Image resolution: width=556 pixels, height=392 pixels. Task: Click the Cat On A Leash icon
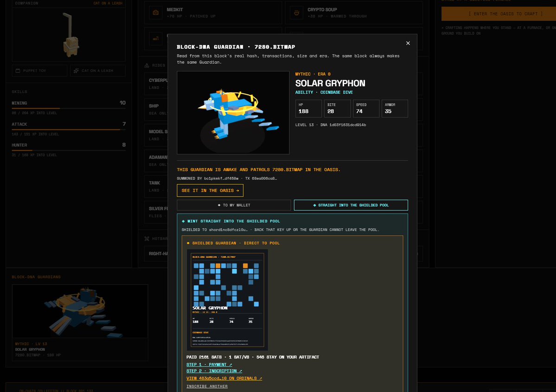click(76, 71)
